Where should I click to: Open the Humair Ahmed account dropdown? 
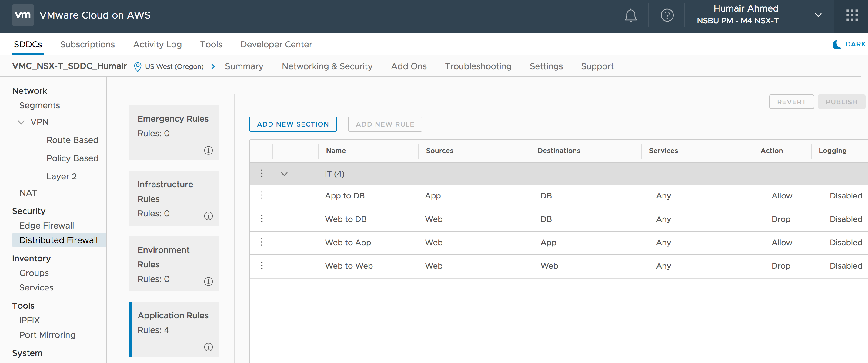pos(818,15)
